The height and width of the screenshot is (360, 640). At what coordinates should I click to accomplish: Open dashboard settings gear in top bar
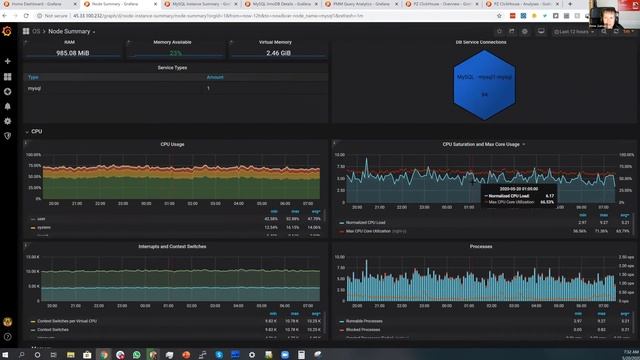click(x=525, y=31)
